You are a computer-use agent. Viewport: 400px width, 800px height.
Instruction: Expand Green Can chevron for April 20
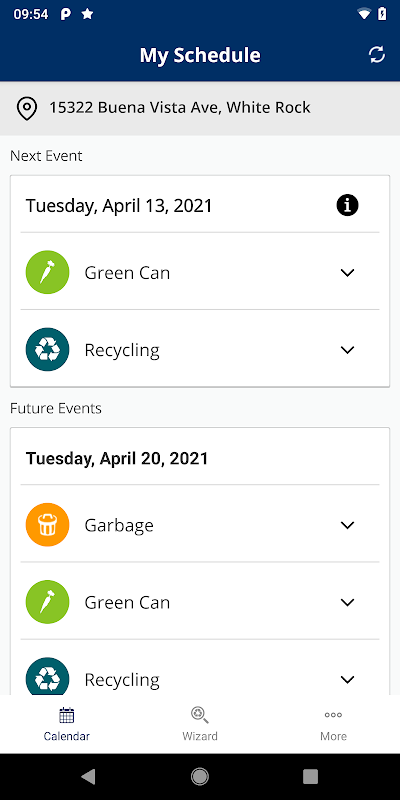pyautogui.click(x=347, y=603)
